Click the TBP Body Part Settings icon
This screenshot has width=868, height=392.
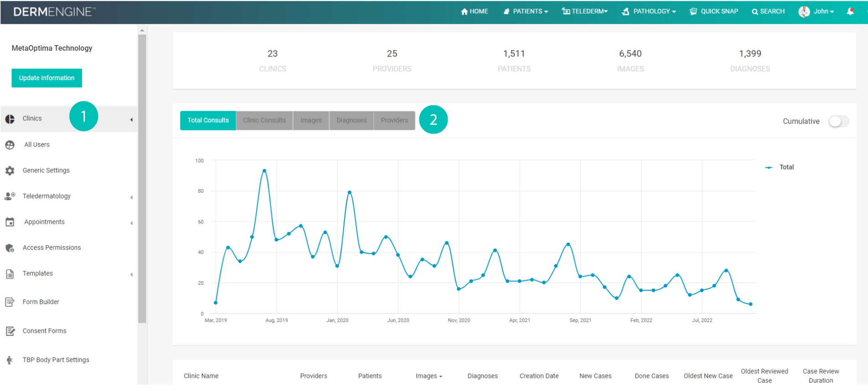click(x=10, y=360)
